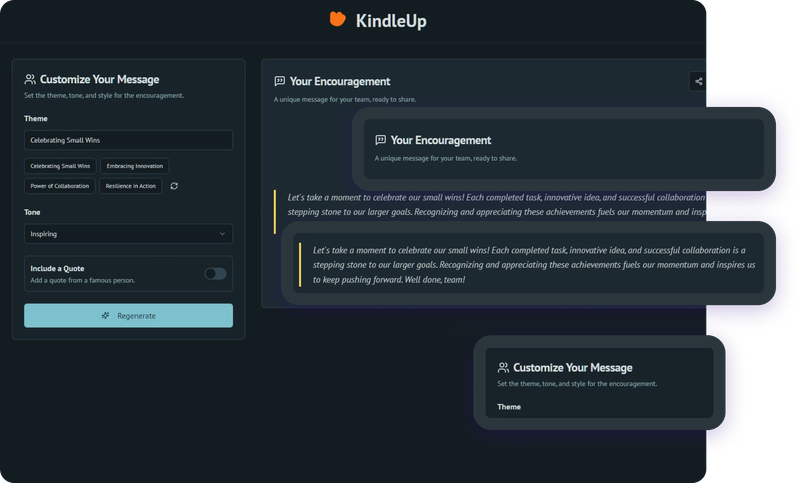Screen dimensions: 800x483
Task: Click the chevron arrow in the Tone selector
Action: point(222,234)
